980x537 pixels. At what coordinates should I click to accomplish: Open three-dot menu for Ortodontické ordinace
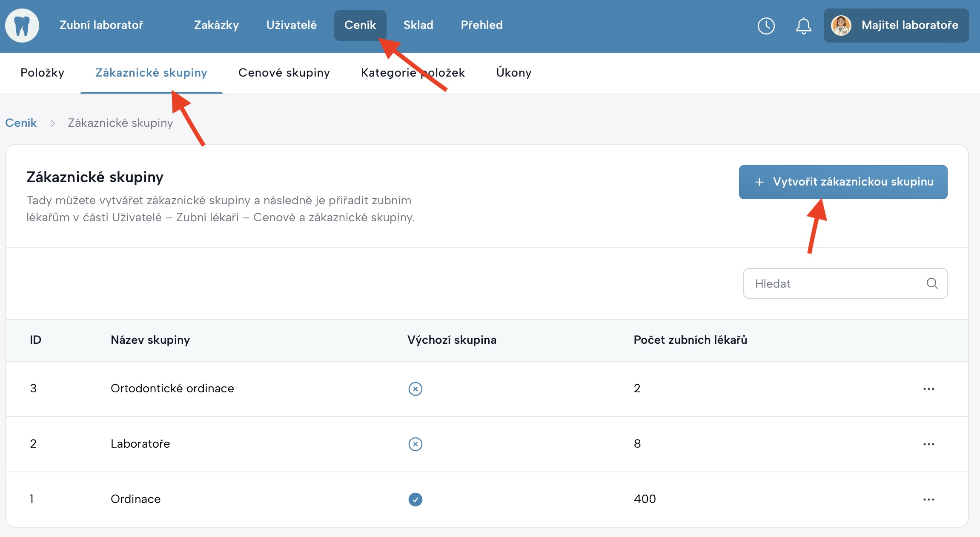[x=928, y=389]
